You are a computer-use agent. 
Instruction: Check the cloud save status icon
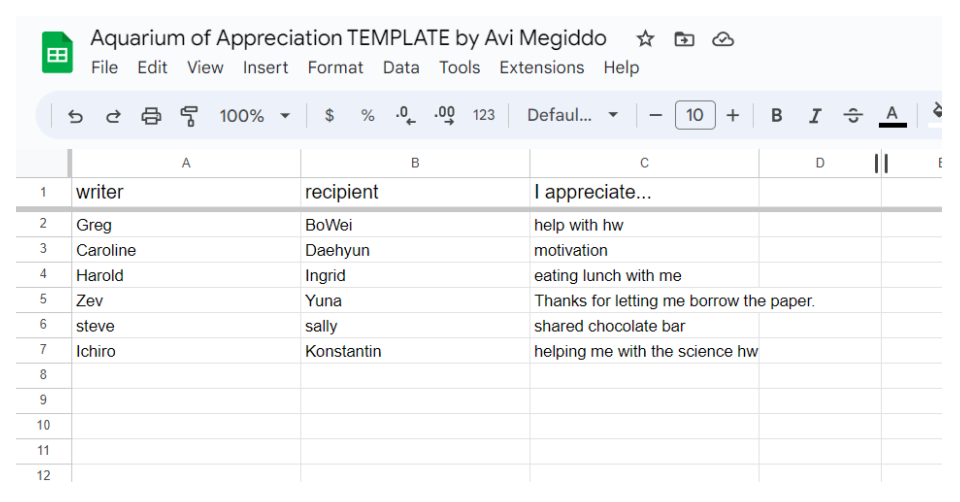click(x=723, y=39)
